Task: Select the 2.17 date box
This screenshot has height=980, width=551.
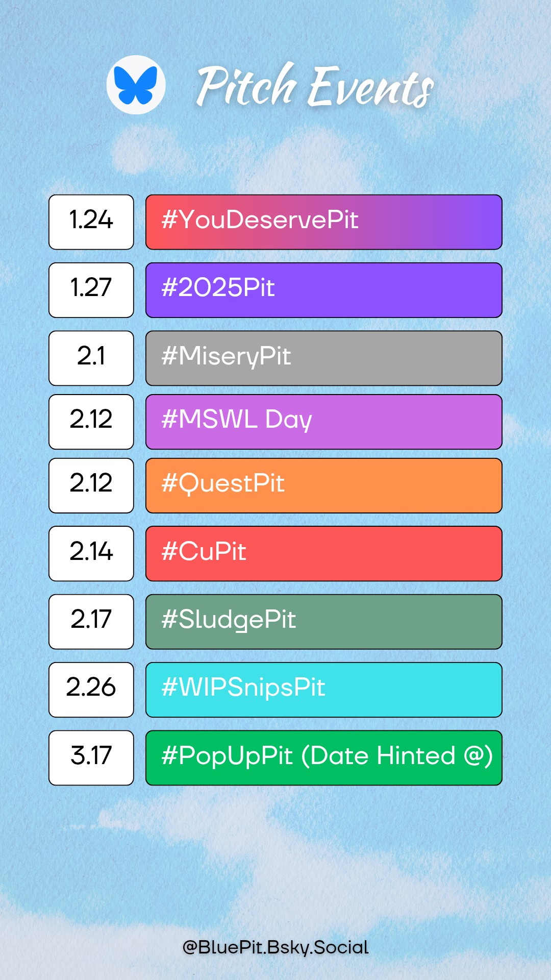Action: [x=91, y=622]
